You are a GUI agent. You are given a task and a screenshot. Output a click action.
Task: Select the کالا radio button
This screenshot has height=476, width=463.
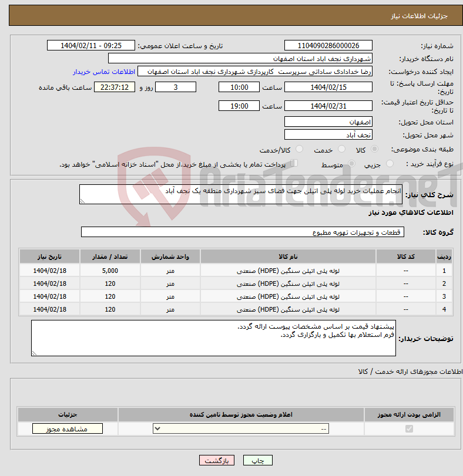pos(375,149)
